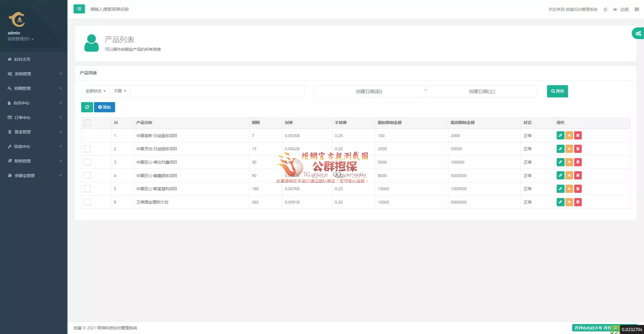Click the green refresh icon button
This screenshot has height=334, width=644.
87,107
